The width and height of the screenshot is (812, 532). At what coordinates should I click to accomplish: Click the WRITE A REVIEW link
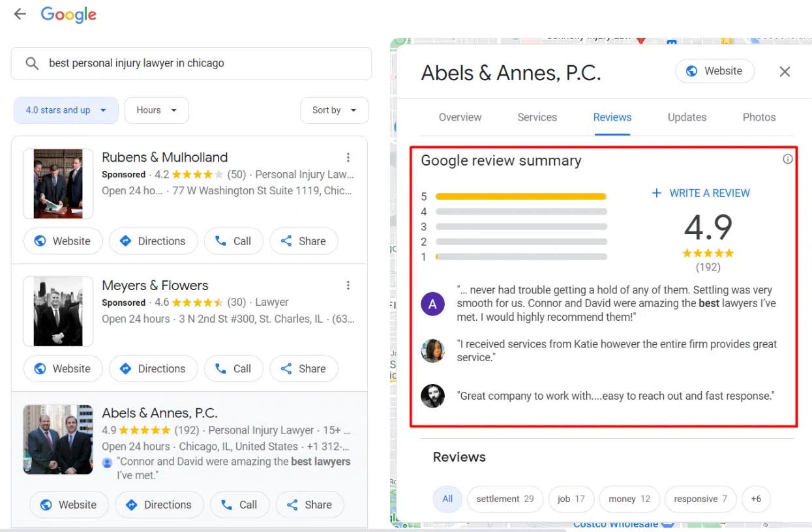(701, 193)
